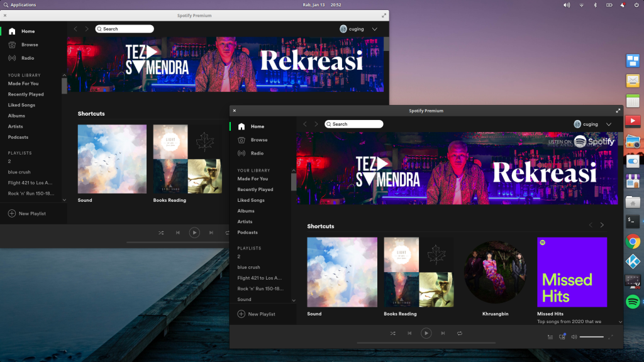Screen dimensions: 644x362
Task: Open the Connect to a device icon
Action: click(562, 337)
